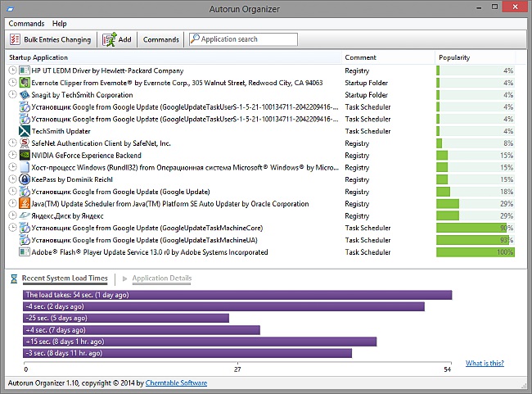Image resolution: width=532 pixels, height=394 pixels.
Task: Click the 100% popularity bar for Adobe Flash
Action: click(x=475, y=252)
